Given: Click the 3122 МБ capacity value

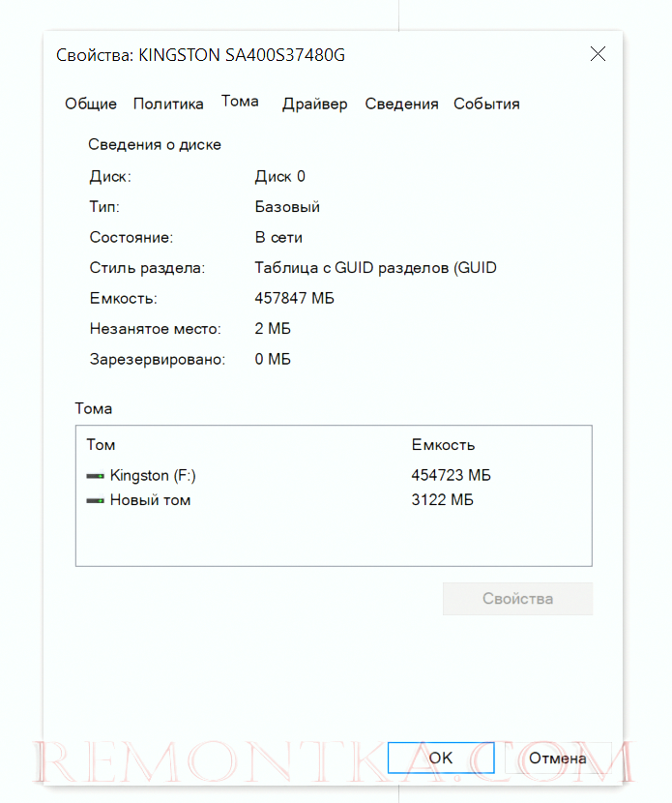Looking at the screenshot, I should (442, 500).
